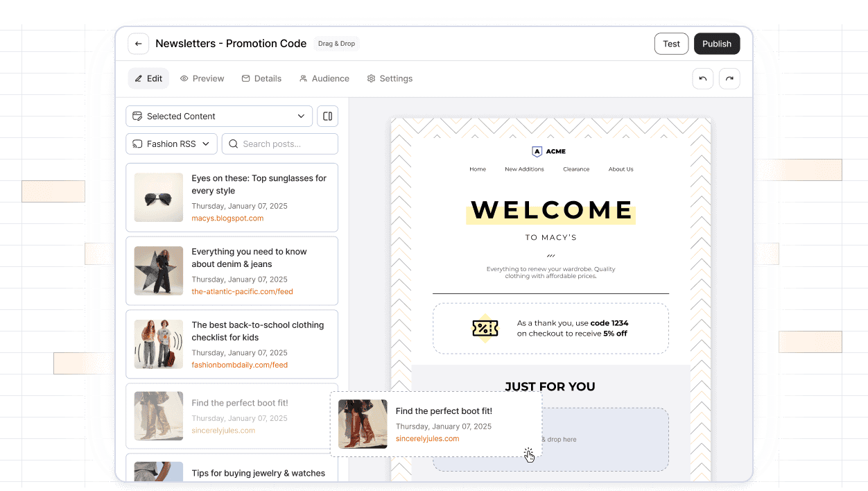Click the New Additions email nav link
Image resolution: width=868 pixels, height=491 pixels.
coord(524,169)
